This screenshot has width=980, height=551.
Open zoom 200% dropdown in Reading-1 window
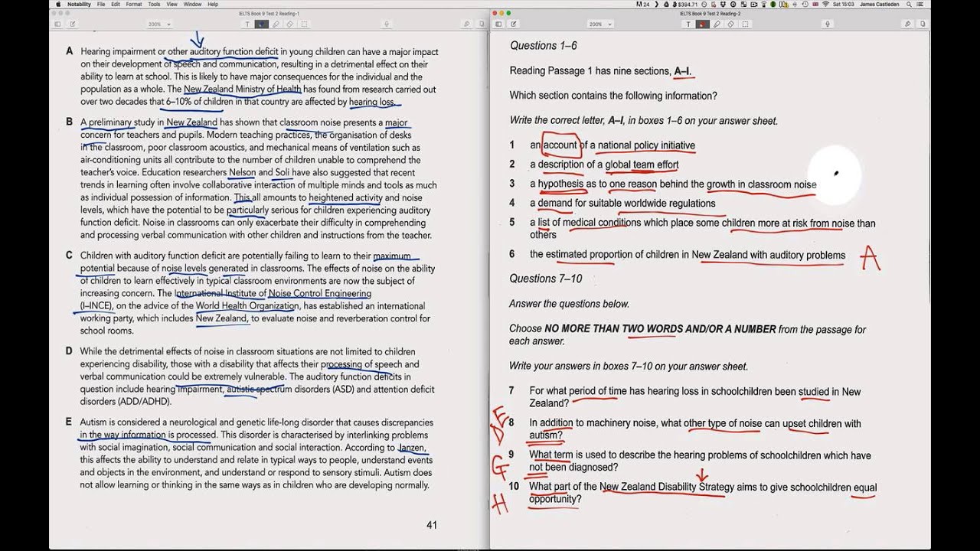click(159, 24)
